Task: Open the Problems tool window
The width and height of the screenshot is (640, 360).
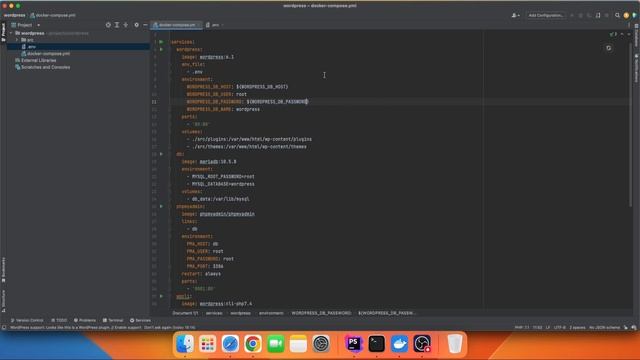Action: (x=85, y=320)
